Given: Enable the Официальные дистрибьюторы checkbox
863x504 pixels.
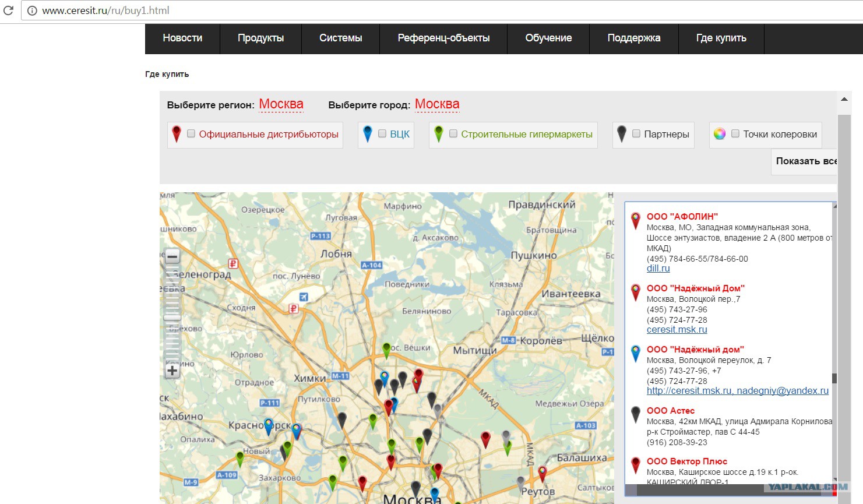Looking at the screenshot, I should [x=191, y=134].
